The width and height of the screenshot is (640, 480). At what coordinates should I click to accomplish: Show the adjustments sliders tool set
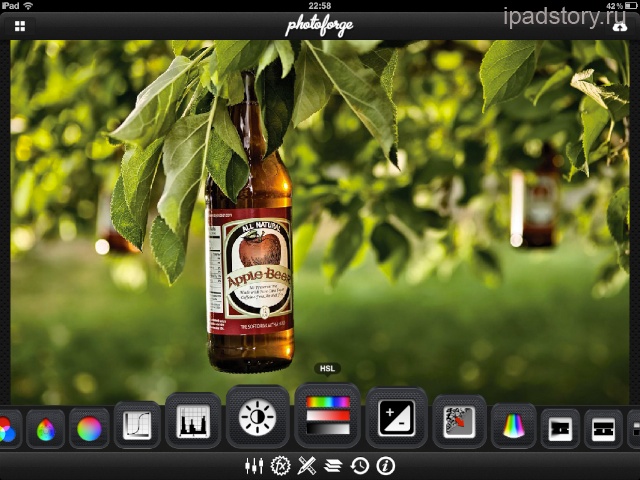[254, 466]
